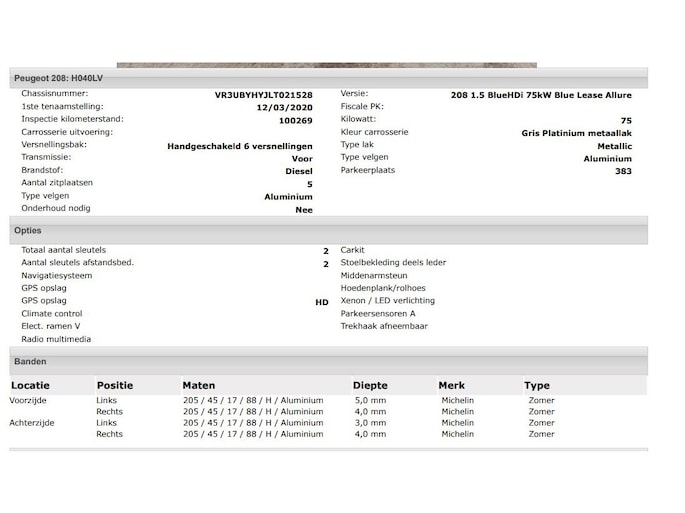Click the Gris Platinium metaallak colour value
Screen dimensions: 685x513
point(576,133)
